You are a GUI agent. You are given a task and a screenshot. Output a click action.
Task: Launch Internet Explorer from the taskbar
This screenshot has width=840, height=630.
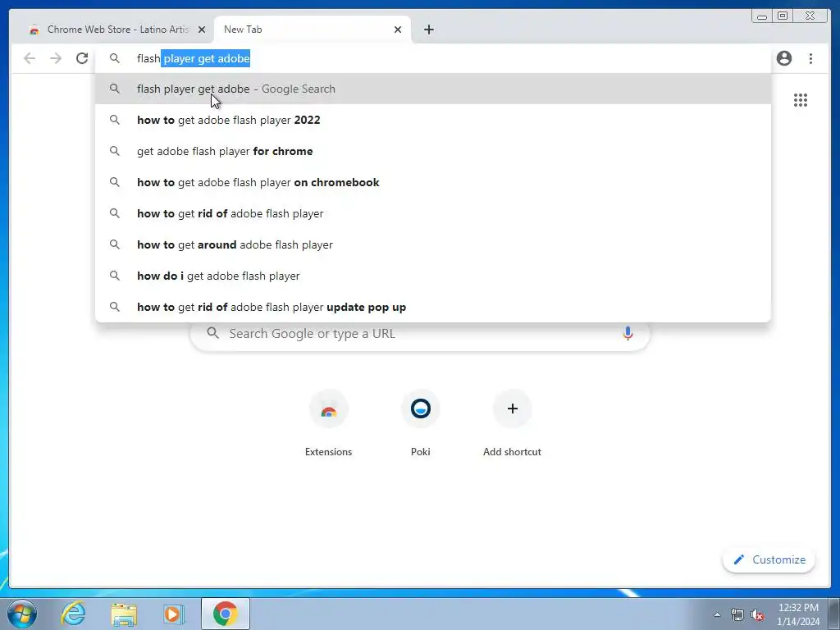(73, 614)
